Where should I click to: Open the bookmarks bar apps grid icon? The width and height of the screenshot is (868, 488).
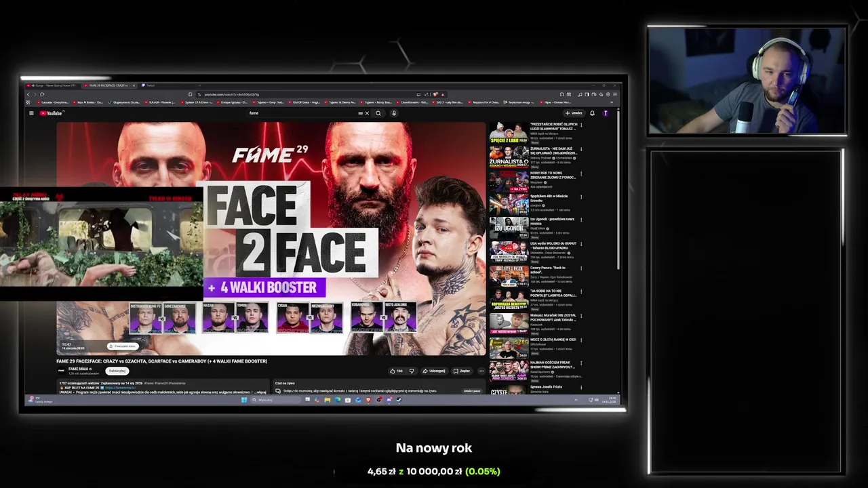click(x=28, y=102)
